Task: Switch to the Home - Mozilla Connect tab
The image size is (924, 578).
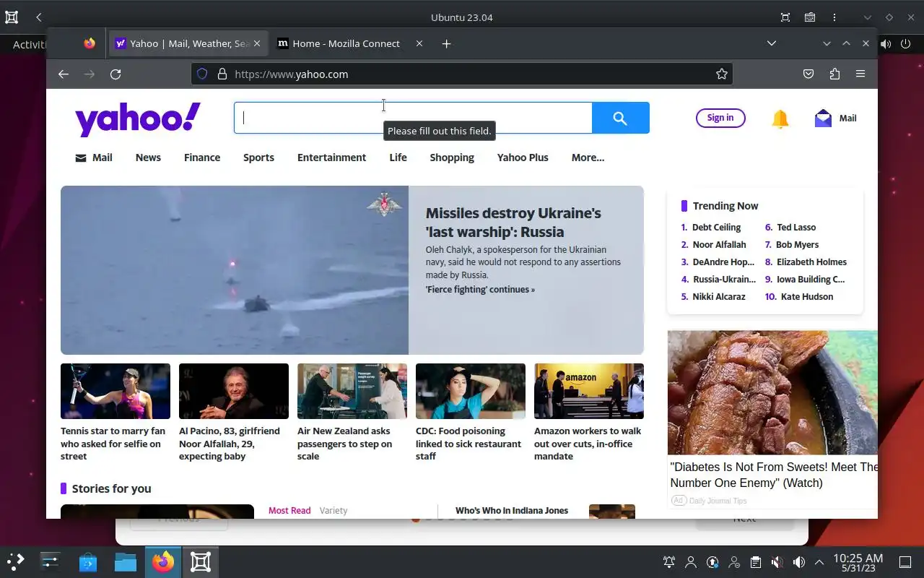Action: [350, 43]
